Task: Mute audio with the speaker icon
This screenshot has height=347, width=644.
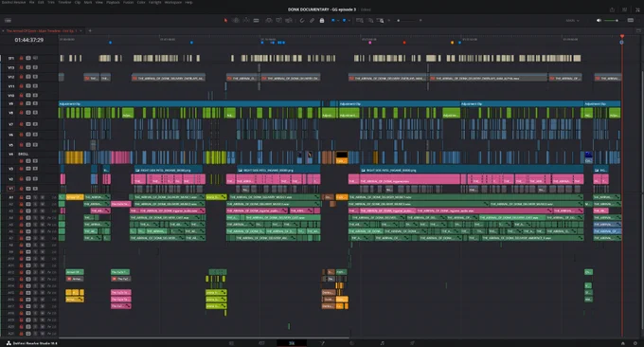Action: coord(599,20)
